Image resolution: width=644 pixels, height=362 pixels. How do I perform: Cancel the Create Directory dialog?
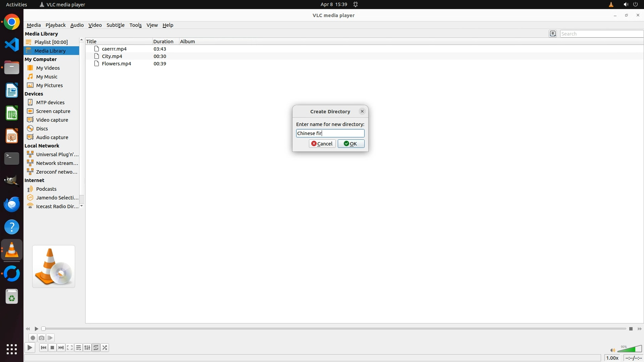322,144
